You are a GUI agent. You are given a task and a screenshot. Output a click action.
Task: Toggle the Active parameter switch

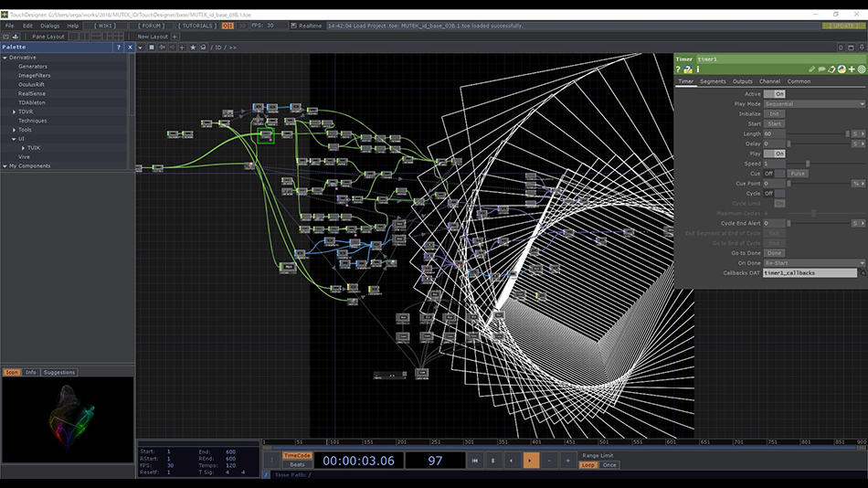point(775,93)
